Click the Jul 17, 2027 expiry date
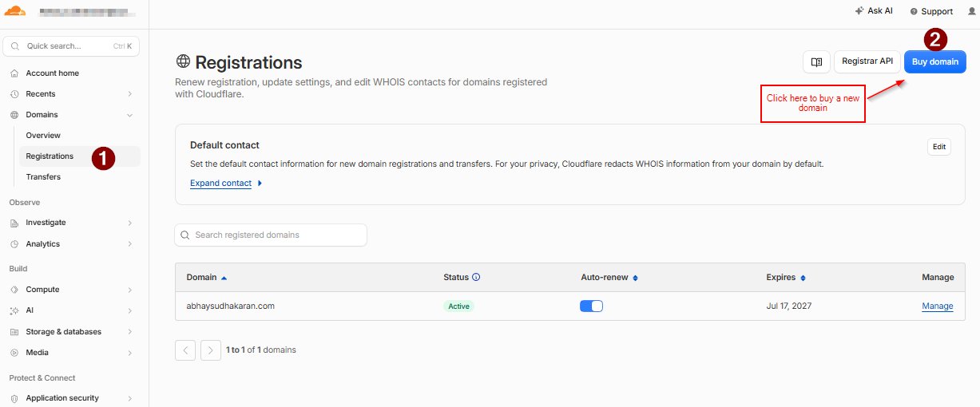 click(789, 306)
